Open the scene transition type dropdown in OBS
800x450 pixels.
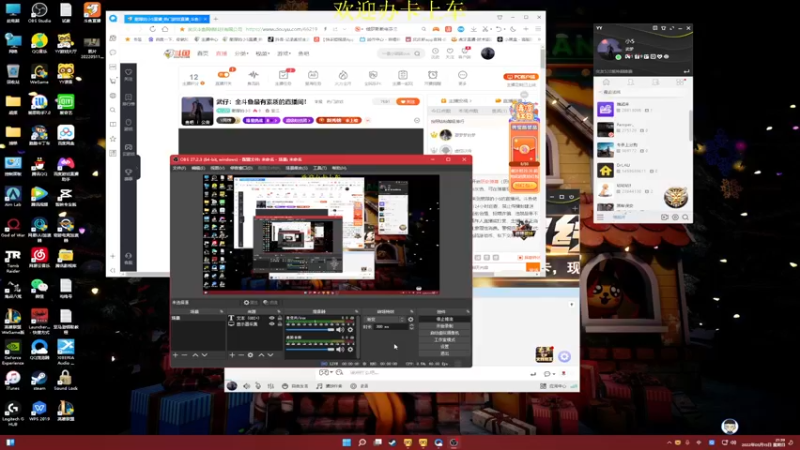(385, 319)
